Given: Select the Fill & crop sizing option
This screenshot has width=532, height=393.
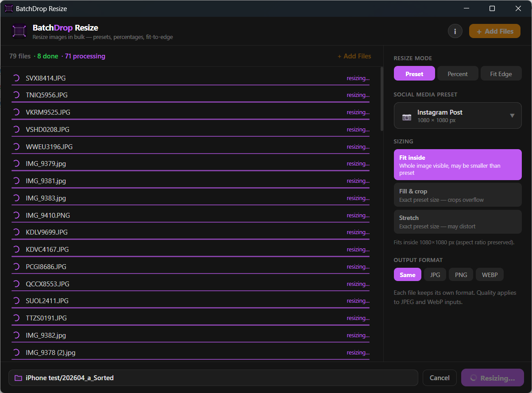Looking at the screenshot, I should (x=458, y=195).
